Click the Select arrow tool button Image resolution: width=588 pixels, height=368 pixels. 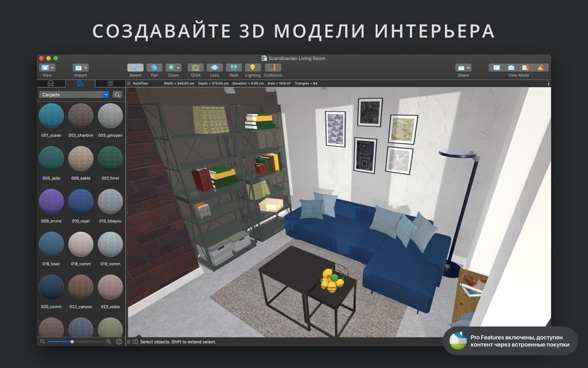[135, 68]
